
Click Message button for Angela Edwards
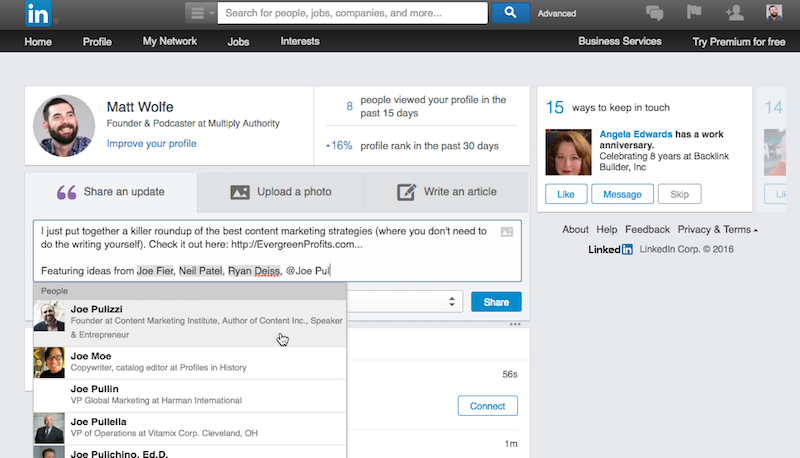click(x=622, y=194)
